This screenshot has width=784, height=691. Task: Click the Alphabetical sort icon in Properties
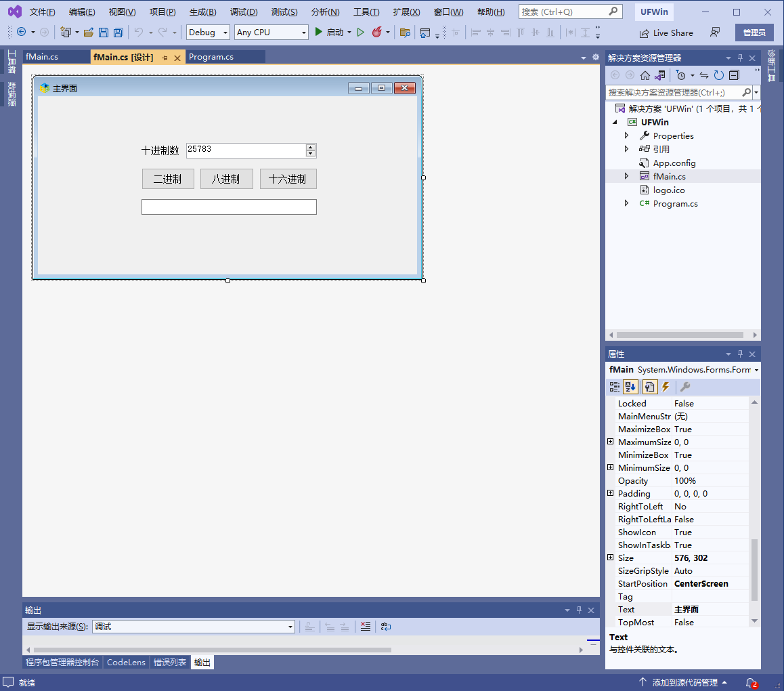pyautogui.click(x=630, y=387)
